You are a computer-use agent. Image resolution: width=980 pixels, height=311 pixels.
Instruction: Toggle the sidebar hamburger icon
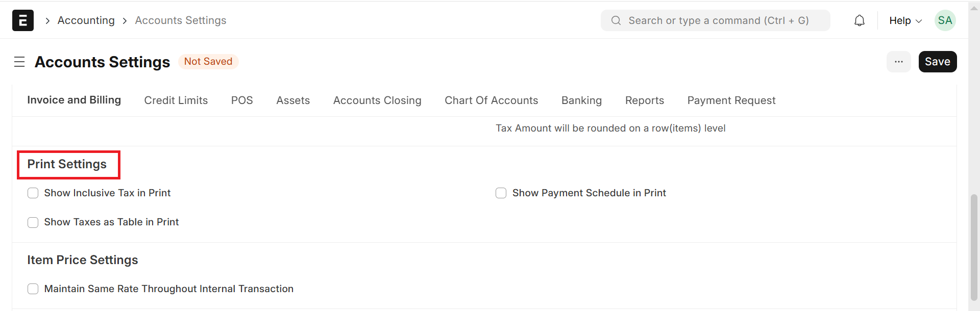(x=19, y=62)
